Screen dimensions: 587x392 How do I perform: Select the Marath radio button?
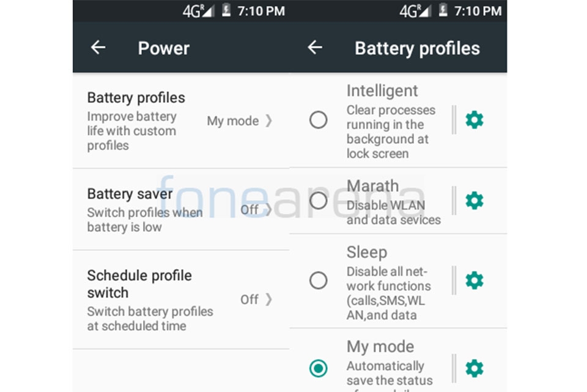318,201
